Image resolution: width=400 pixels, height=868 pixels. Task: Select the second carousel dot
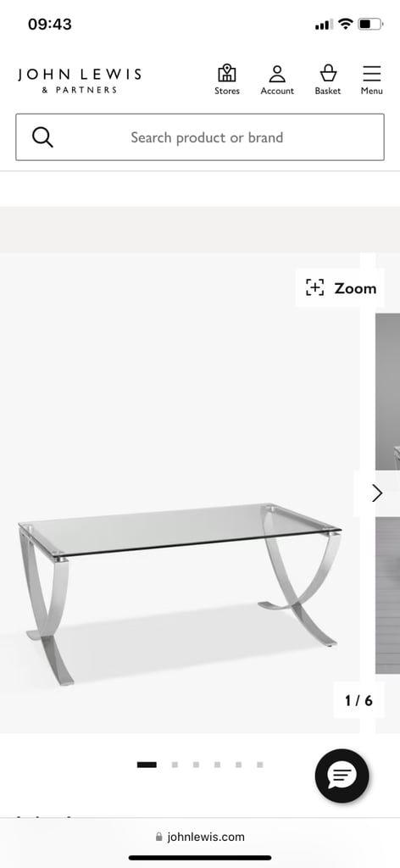[175, 765]
